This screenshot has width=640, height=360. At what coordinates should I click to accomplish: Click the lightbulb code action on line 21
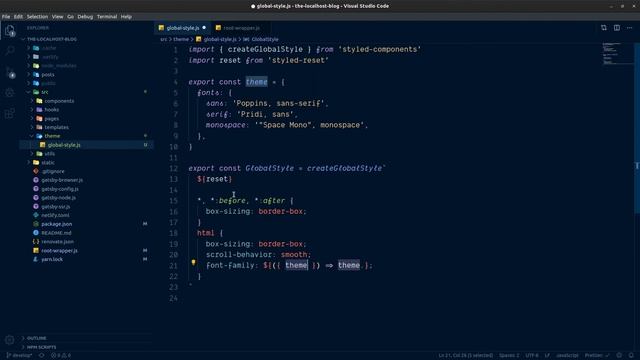tap(193, 263)
